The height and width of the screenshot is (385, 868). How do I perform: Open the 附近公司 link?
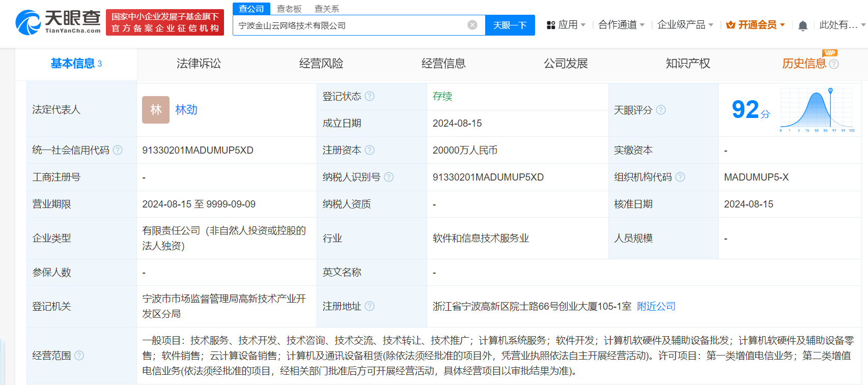[656, 306]
